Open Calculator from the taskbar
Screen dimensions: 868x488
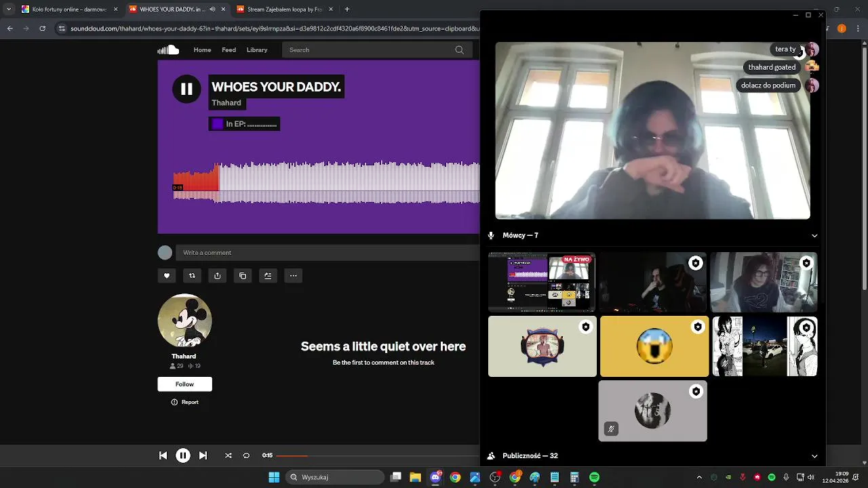click(574, 477)
